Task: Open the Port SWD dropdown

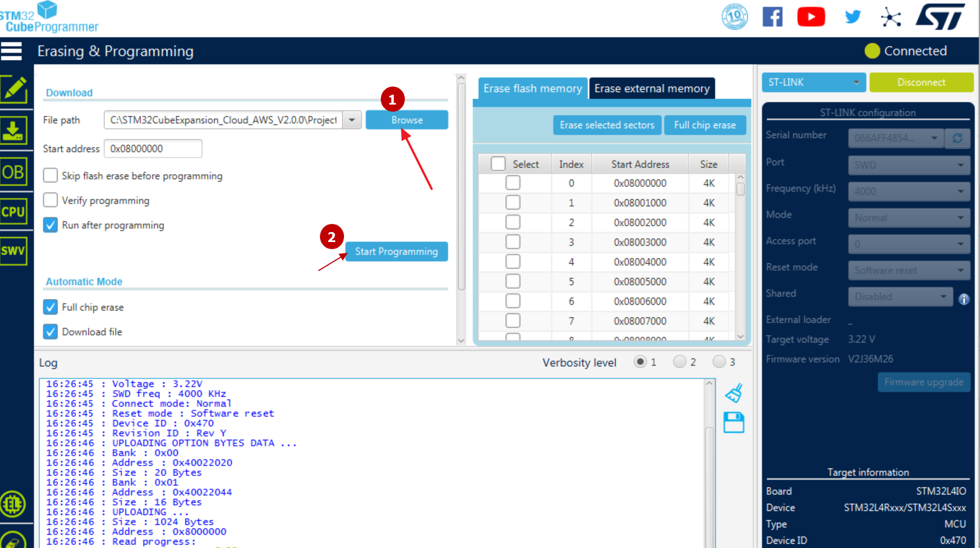Action: point(909,165)
